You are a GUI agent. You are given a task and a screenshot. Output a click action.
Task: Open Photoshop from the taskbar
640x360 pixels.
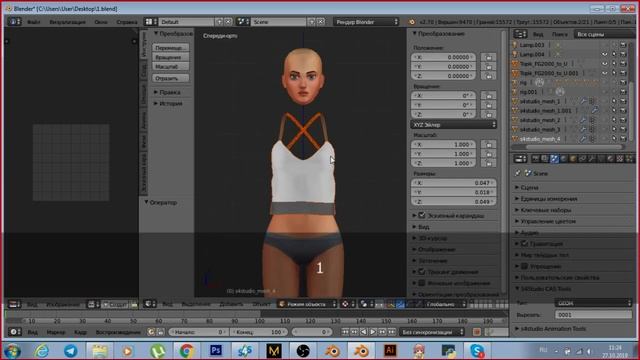pyautogui.click(x=216, y=351)
